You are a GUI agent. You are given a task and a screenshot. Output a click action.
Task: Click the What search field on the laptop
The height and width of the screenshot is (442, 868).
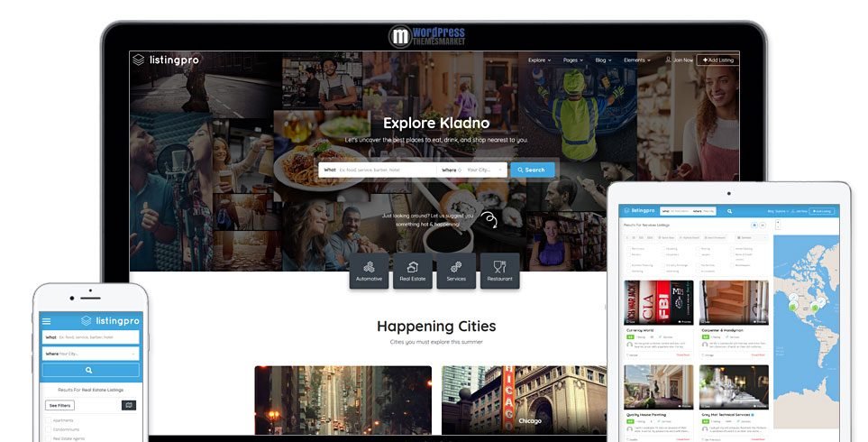point(378,170)
